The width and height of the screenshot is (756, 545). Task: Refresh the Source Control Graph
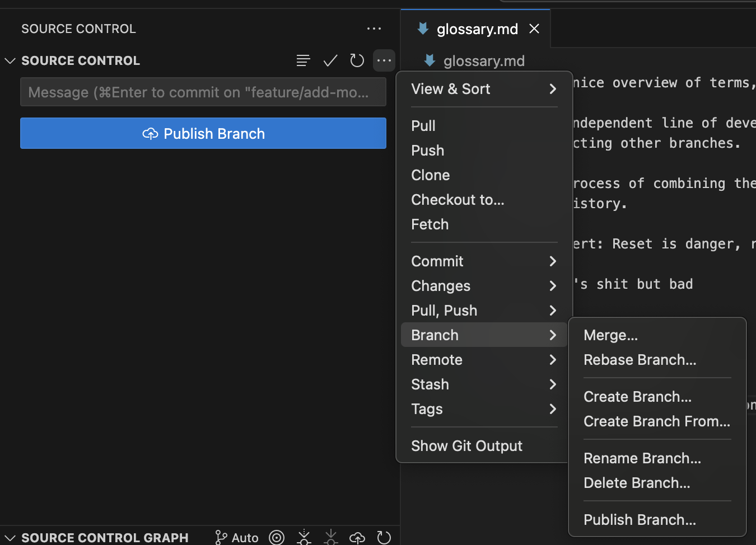tap(384, 538)
